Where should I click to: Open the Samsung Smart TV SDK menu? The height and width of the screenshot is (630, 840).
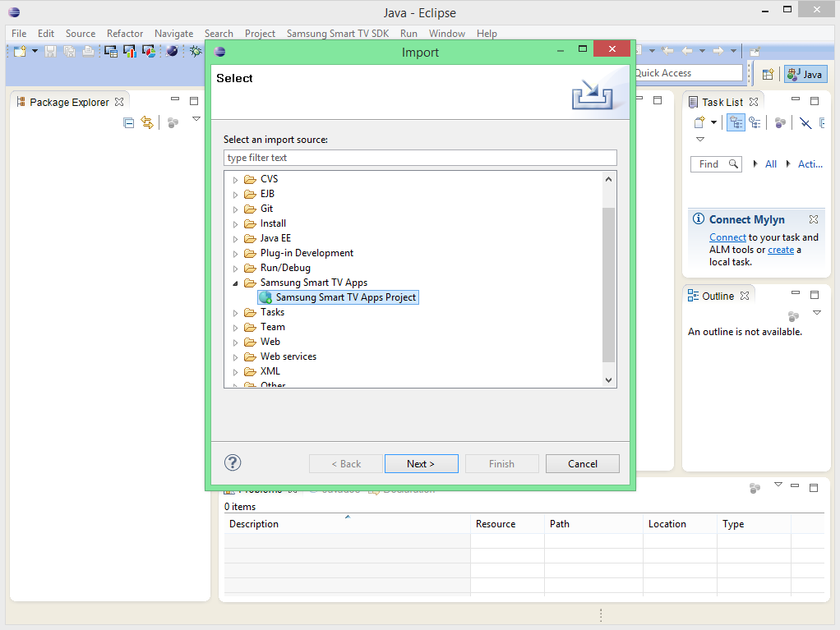(338, 33)
